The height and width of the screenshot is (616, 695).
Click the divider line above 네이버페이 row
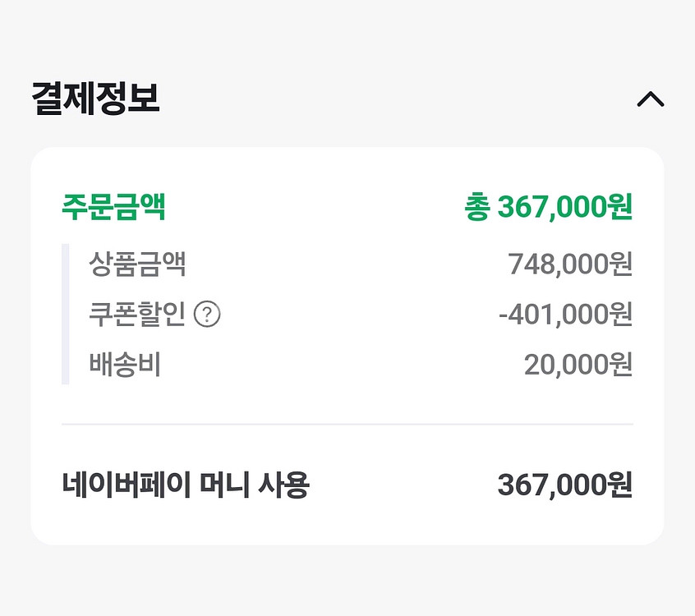tap(347, 424)
